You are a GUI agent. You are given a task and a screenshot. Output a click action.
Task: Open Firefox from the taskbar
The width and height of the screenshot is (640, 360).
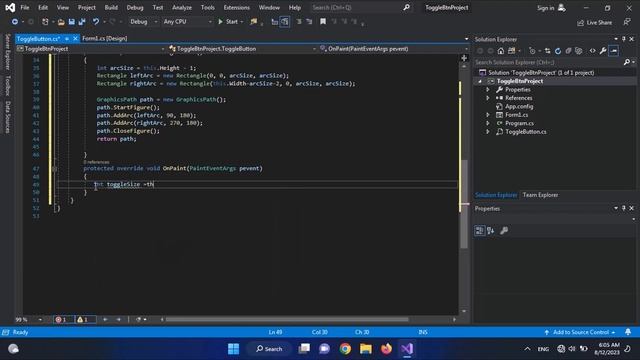point(386,349)
